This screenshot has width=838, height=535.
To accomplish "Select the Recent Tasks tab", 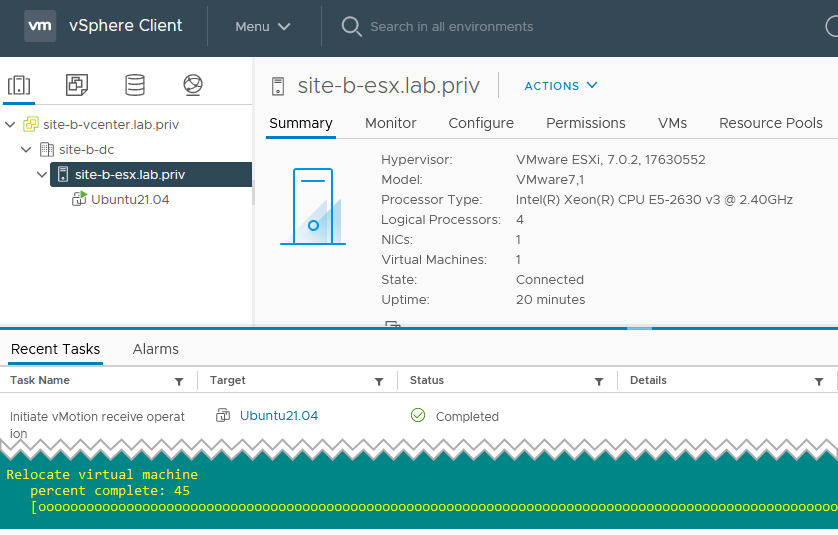I will pyautogui.click(x=56, y=349).
